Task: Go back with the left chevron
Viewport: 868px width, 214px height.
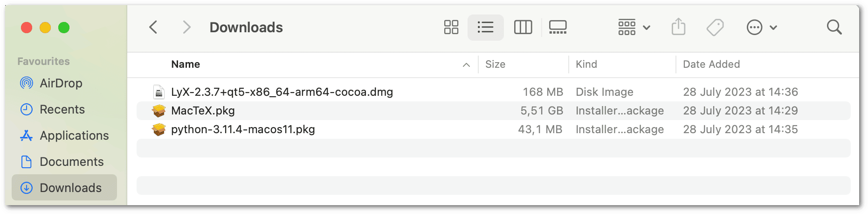Action: pyautogui.click(x=153, y=28)
